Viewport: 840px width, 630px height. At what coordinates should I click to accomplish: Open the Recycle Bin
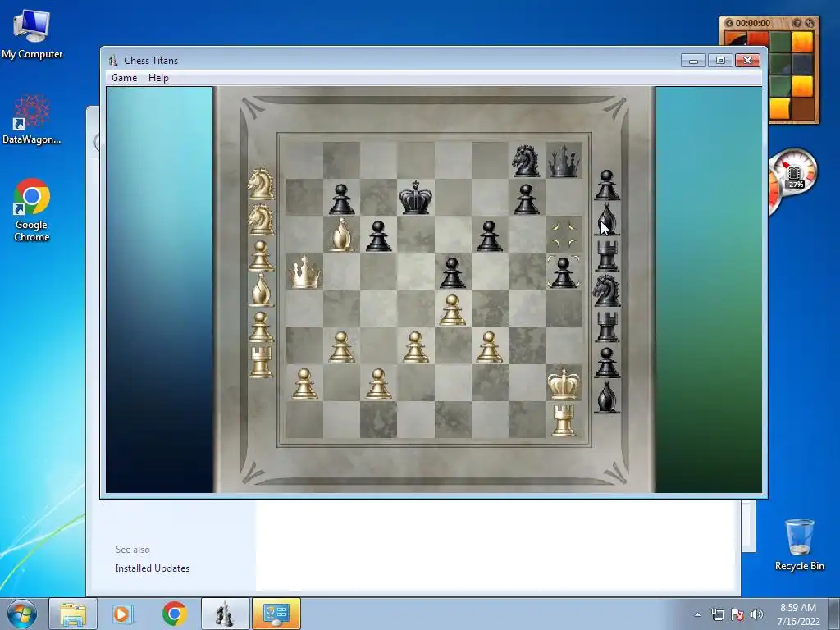click(799, 545)
